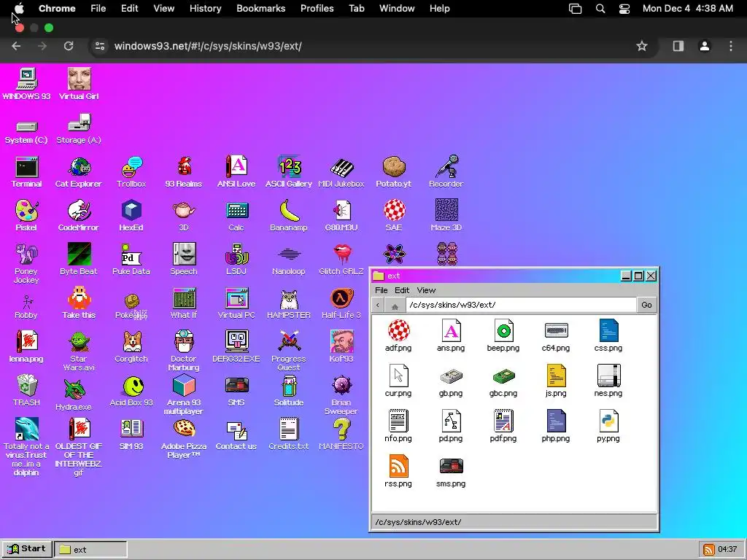747x560 pixels.
Task: Click the Go button in ext window
Action: click(646, 305)
